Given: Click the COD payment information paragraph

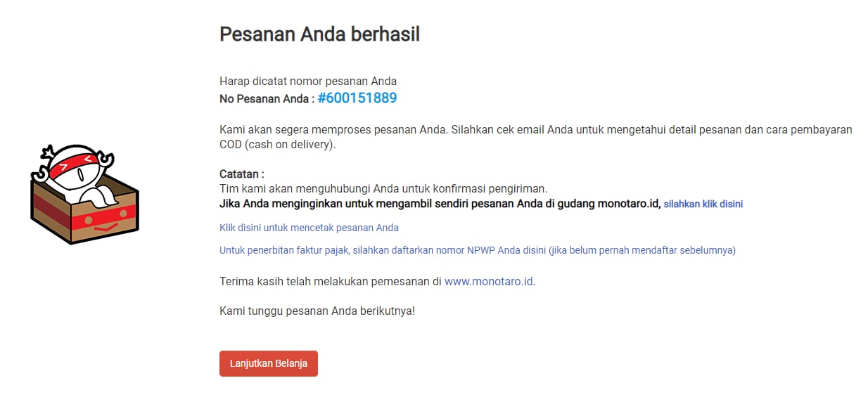Looking at the screenshot, I should (536, 138).
